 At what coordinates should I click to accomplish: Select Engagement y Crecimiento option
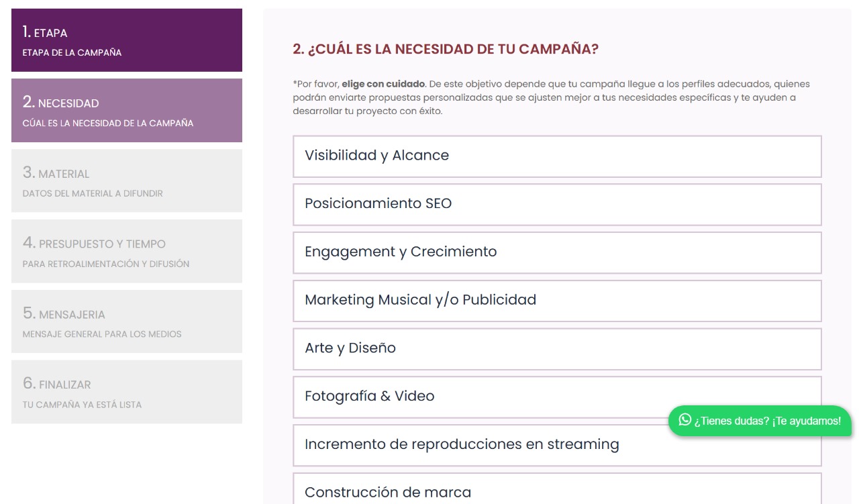(x=557, y=253)
